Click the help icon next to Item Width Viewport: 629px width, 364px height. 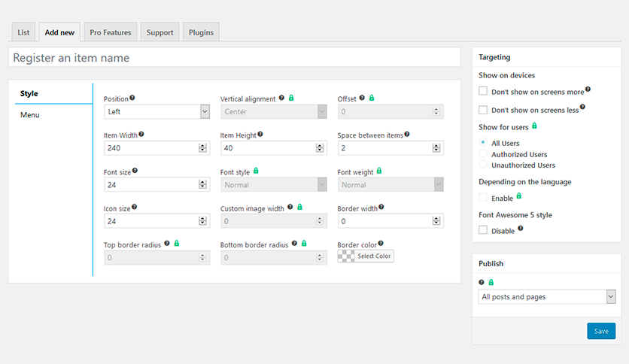click(x=141, y=134)
